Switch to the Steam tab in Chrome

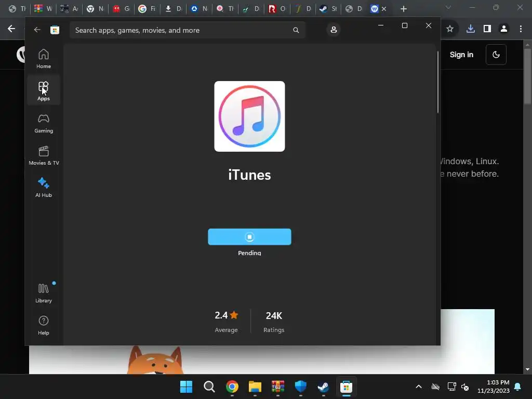pos(328,9)
